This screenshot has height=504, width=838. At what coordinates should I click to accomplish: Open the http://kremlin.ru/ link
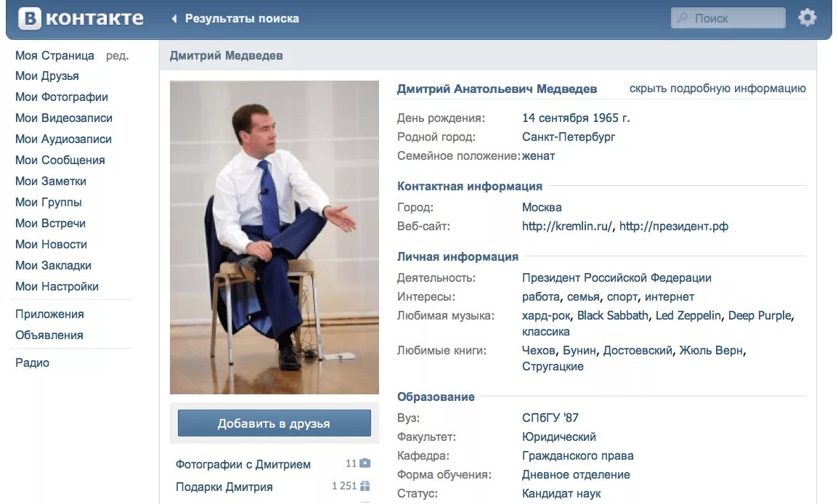(567, 226)
